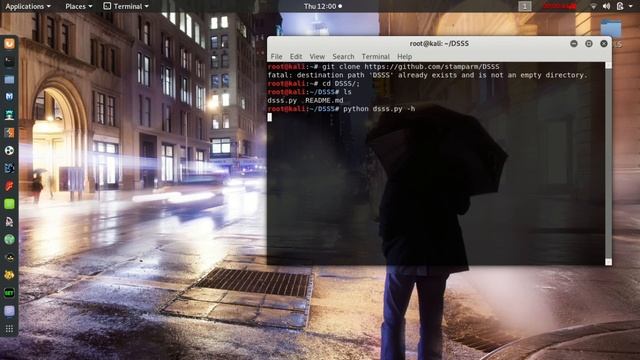
Task: Open the red flash icon in the dock
Action: click(9, 186)
